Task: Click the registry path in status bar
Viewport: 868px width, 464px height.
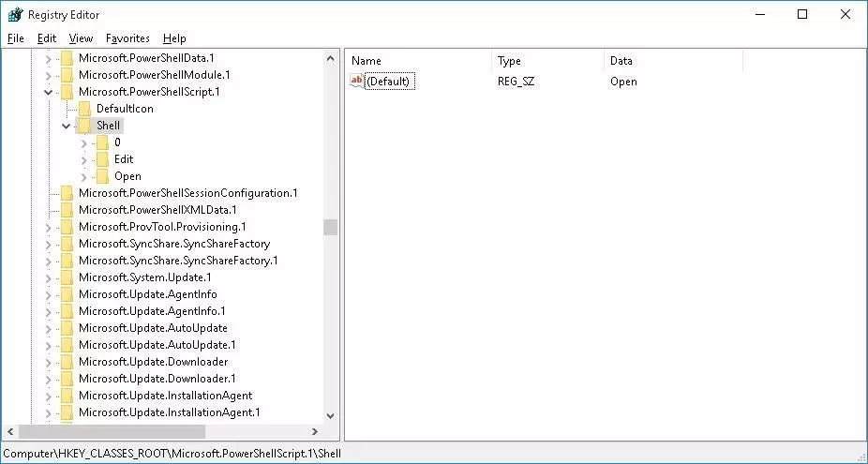Action: click(x=172, y=454)
